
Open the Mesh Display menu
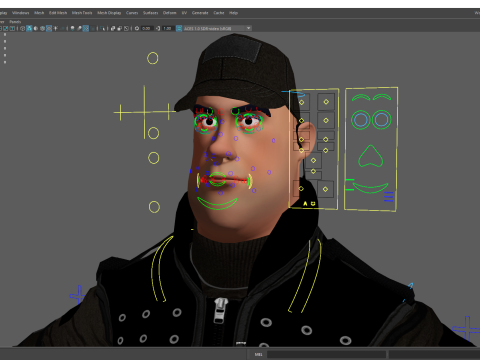[109, 13]
